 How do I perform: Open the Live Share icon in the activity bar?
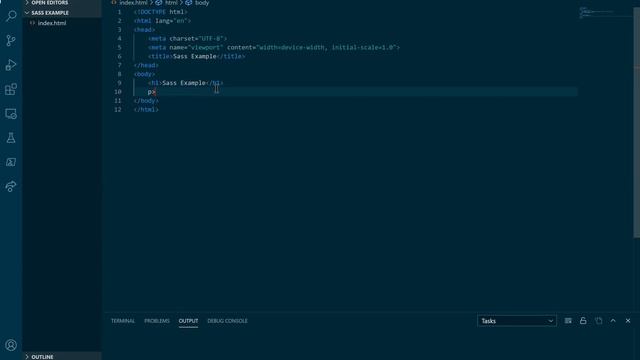click(11, 187)
